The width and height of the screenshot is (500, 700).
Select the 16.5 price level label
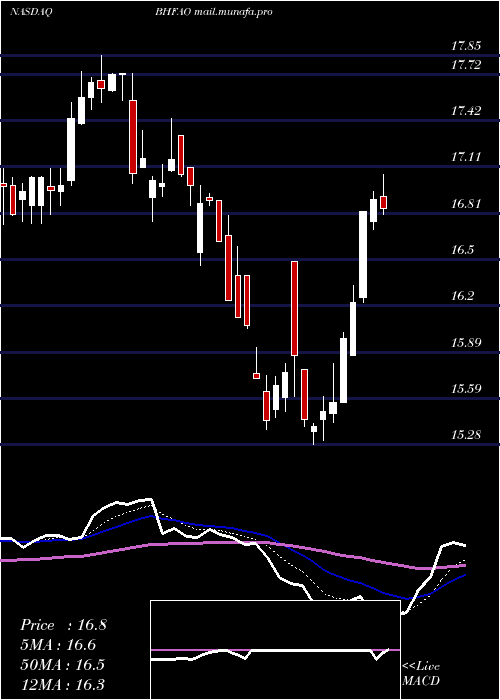(x=462, y=250)
